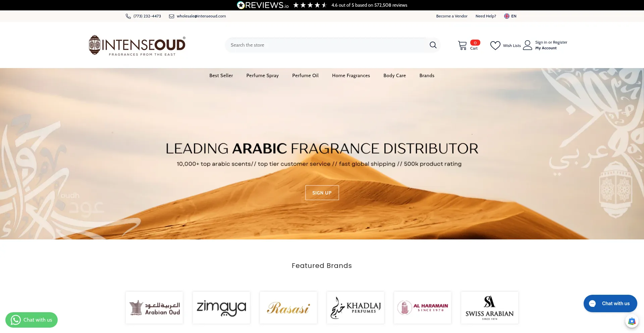The height and width of the screenshot is (333, 644).
Task: Click the Reviews.io star rating
Action: point(310,5)
